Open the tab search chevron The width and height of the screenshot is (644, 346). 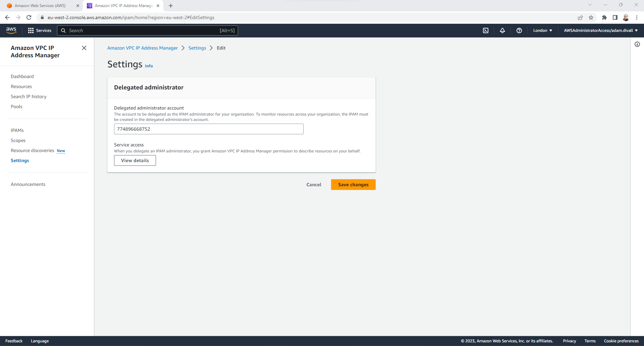pos(590,5)
